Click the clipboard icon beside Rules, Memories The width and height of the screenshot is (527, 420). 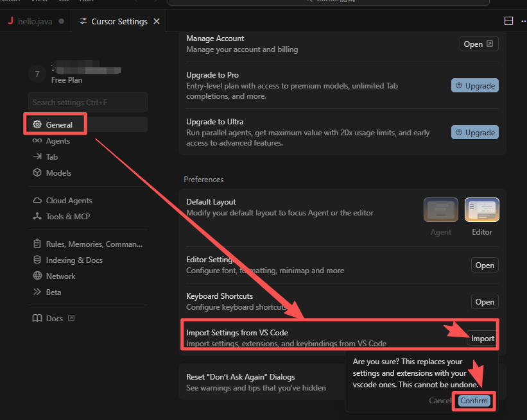37,244
